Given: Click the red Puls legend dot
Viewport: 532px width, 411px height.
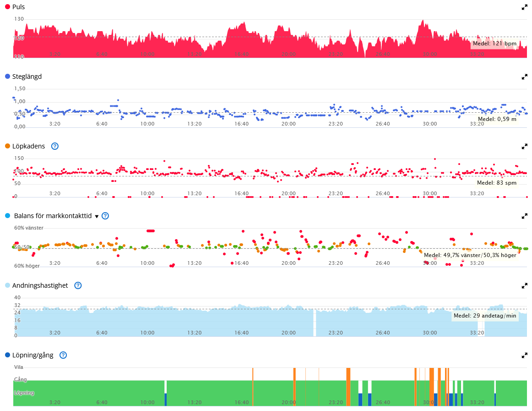Looking at the screenshot, I should click(x=7, y=7).
